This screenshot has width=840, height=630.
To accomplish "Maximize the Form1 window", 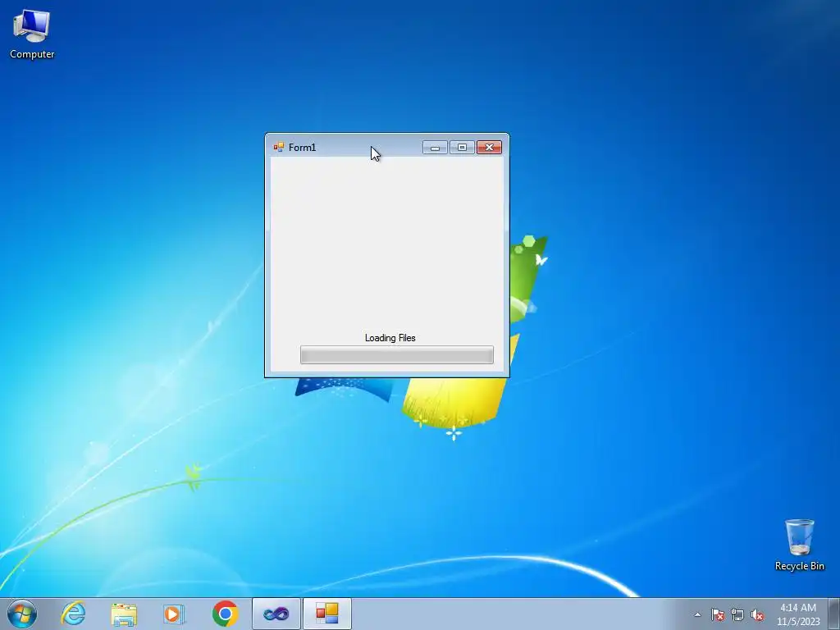I will click(x=462, y=148).
